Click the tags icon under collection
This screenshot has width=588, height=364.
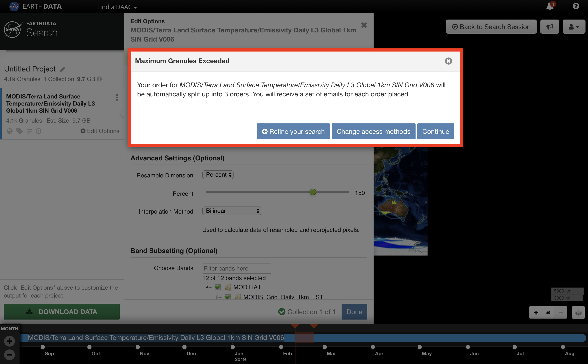(19, 131)
